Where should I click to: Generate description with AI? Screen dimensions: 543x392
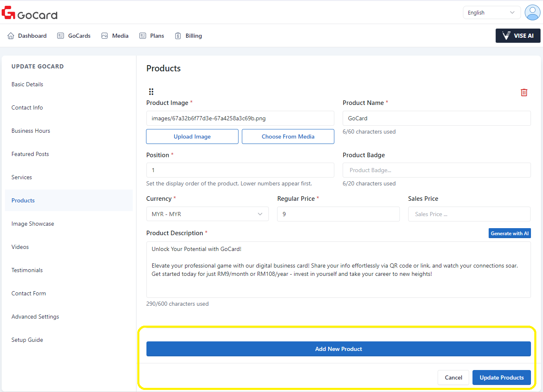[509, 234]
